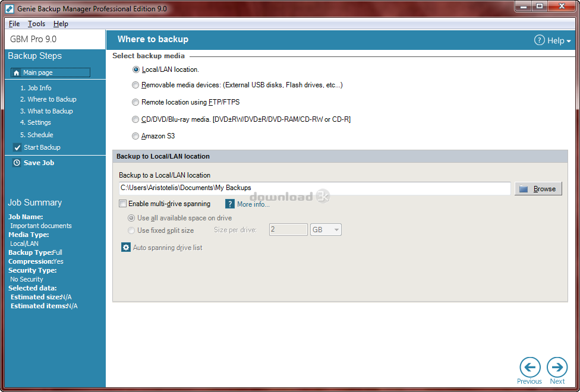Image resolution: width=580 pixels, height=392 pixels.
Task: Click the Backup Type: label
Action: click(30, 252)
